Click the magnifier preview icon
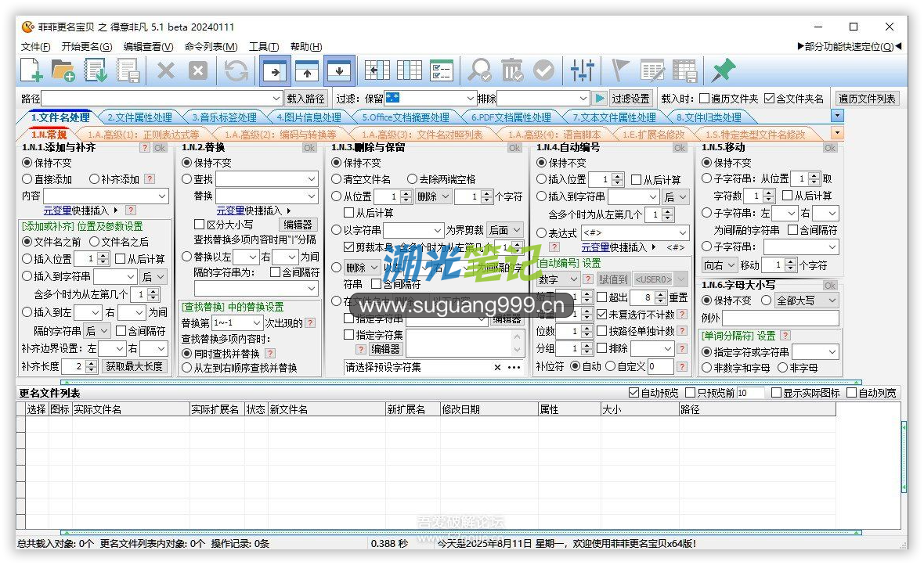 (479, 70)
